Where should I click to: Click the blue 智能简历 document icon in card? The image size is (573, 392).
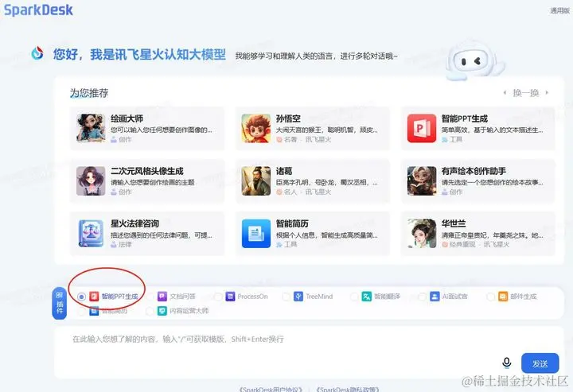pos(255,233)
